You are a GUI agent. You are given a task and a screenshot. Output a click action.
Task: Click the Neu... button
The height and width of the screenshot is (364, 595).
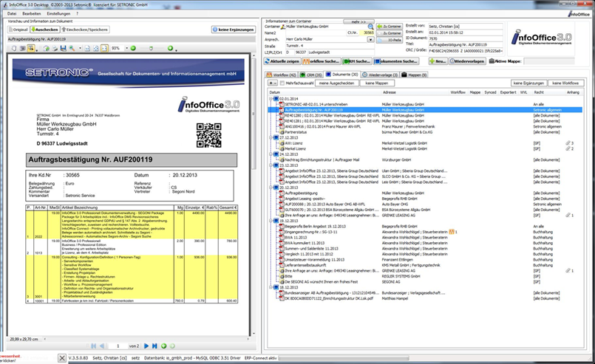438,61
